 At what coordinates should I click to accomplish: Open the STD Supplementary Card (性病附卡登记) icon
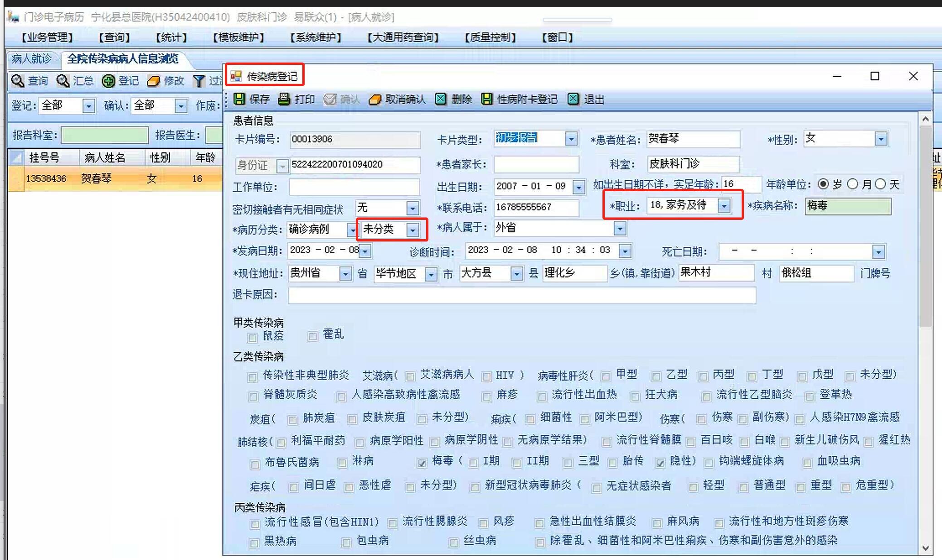point(487,99)
